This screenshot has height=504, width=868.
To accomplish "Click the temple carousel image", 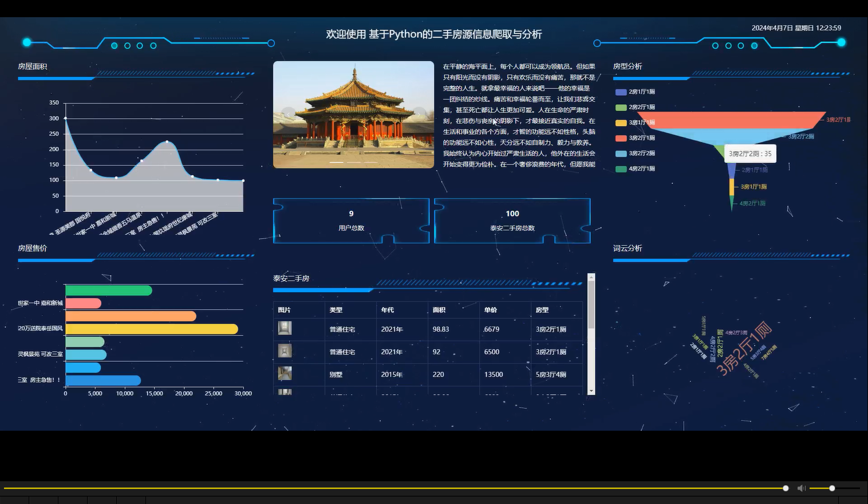I will [353, 115].
